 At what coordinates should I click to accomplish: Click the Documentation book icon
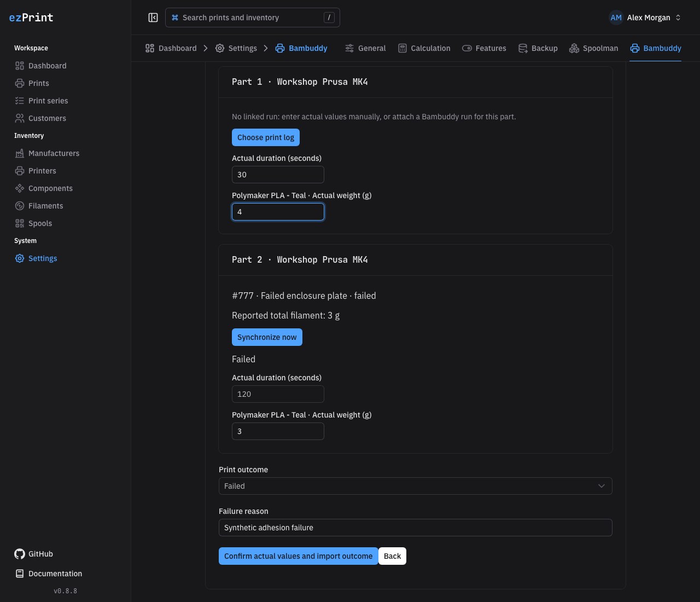click(x=20, y=574)
